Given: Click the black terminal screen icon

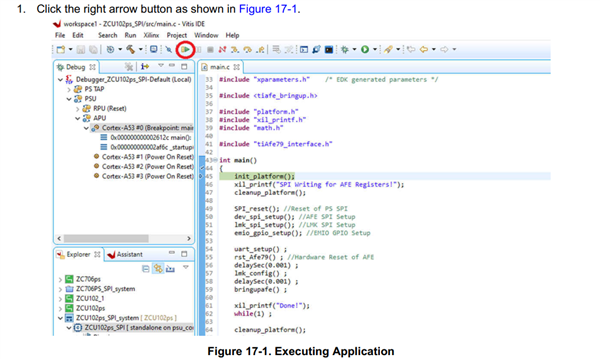Looking at the screenshot, I should 329,49.
